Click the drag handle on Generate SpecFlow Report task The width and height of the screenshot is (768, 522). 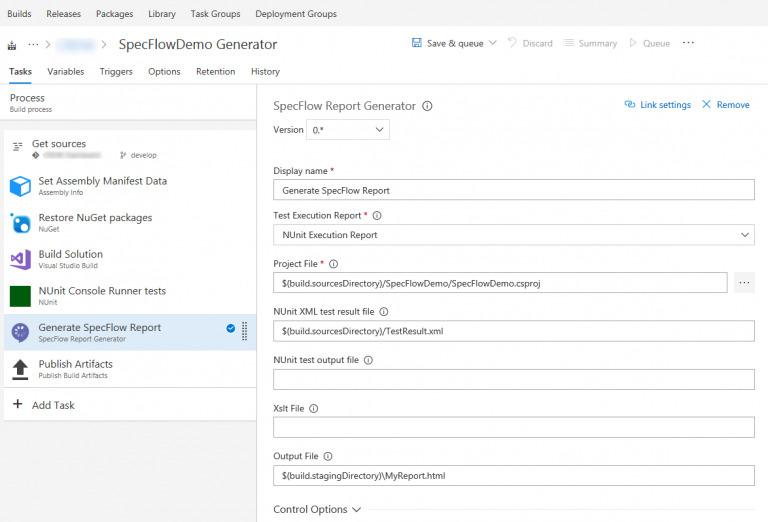coord(244,332)
